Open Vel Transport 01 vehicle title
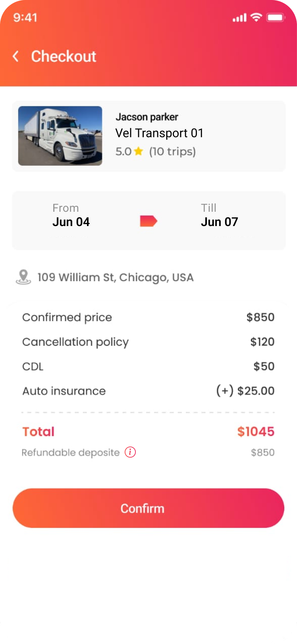Viewport: 297px width, 644px height. [159, 133]
